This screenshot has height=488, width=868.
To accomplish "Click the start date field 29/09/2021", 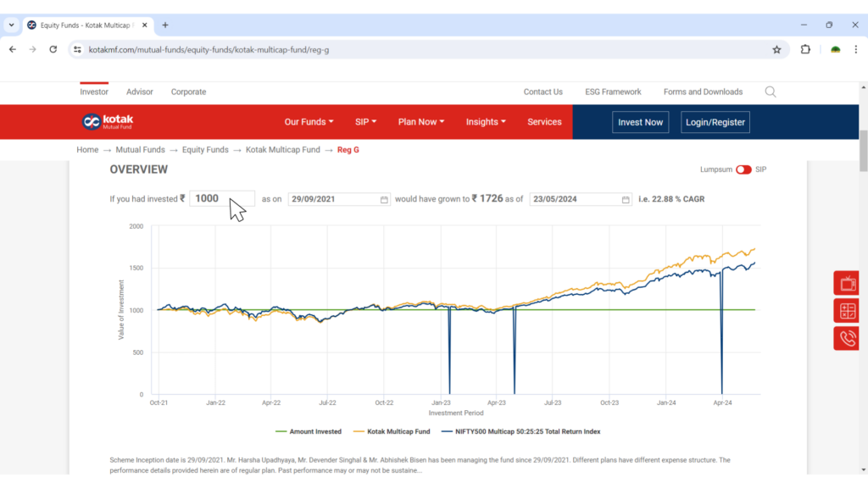I will coord(339,199).
